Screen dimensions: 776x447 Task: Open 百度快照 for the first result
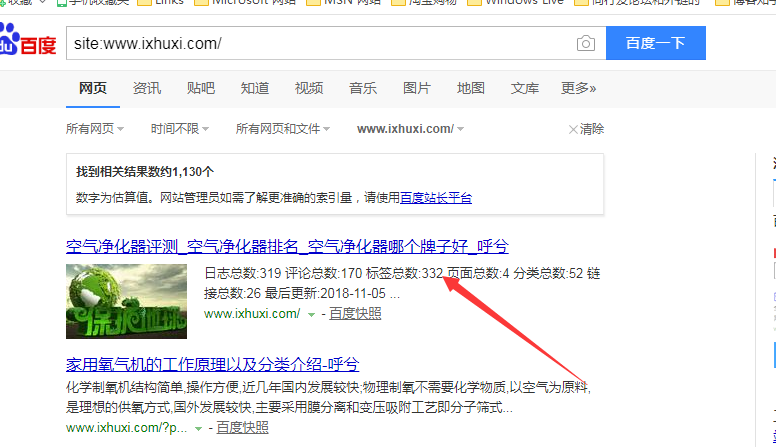355,313
